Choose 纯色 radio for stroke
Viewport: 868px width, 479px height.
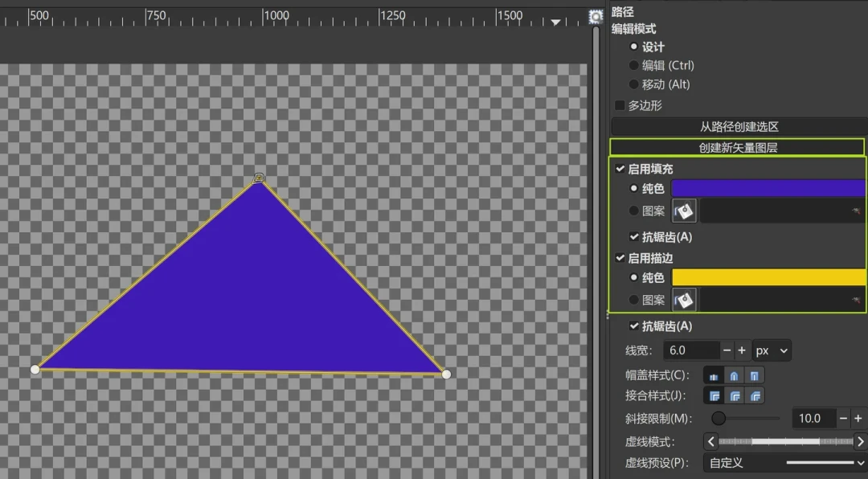click(x=634, y=277)
